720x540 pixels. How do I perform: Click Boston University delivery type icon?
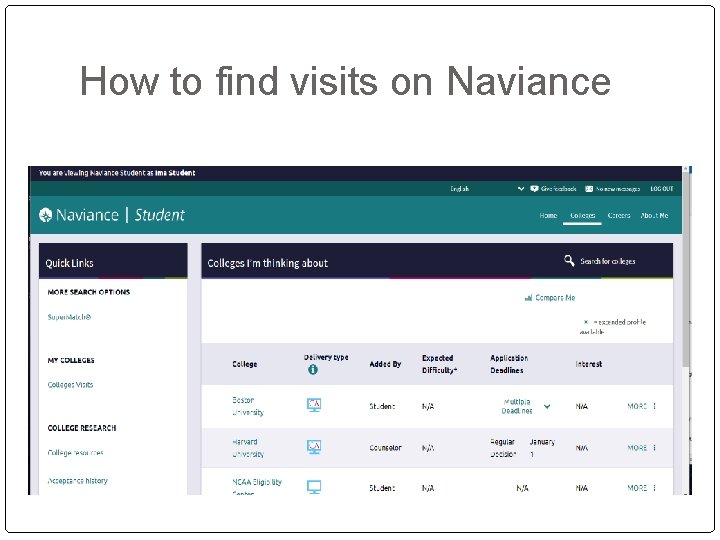(x=314, y=405)
